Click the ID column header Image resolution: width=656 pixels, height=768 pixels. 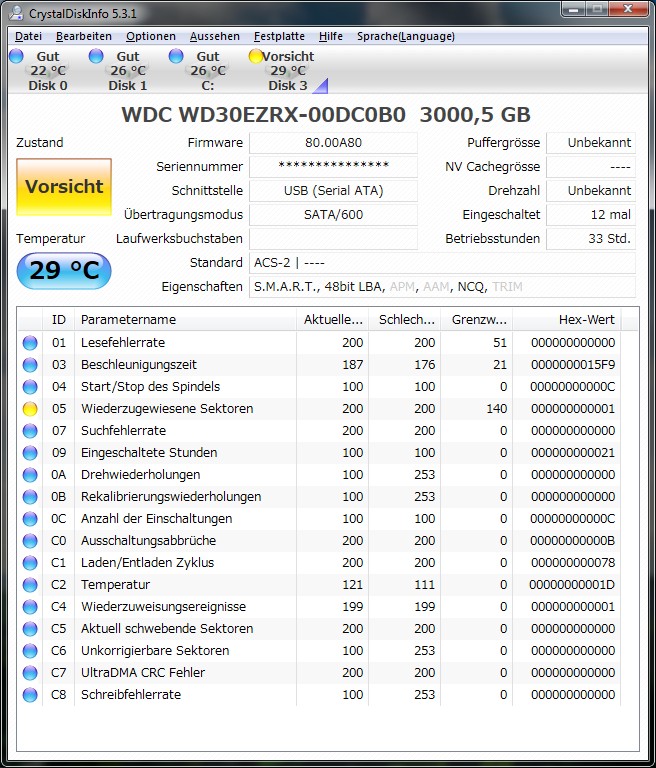[58, 320]
